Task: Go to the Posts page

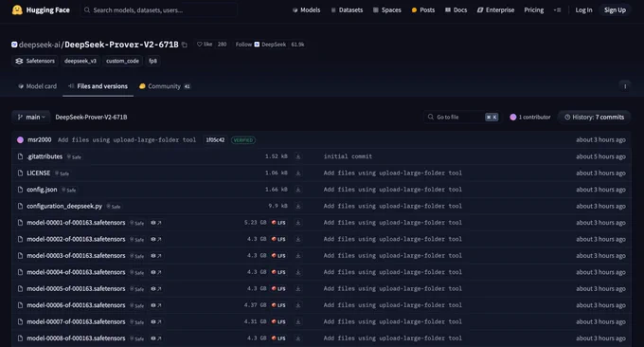Action: point(423,9)
